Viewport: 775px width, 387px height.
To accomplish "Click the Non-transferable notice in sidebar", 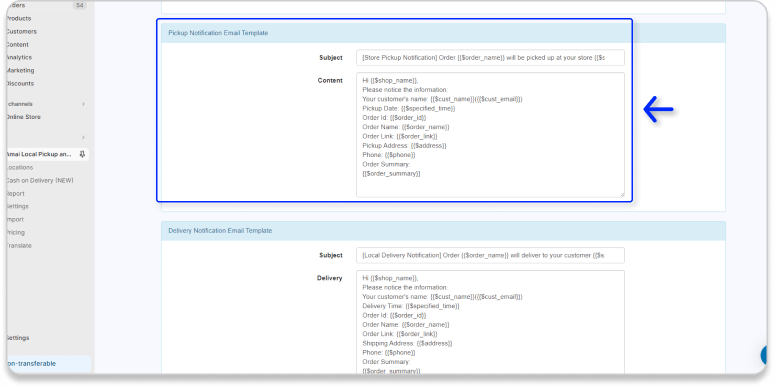I will point(48,364).
